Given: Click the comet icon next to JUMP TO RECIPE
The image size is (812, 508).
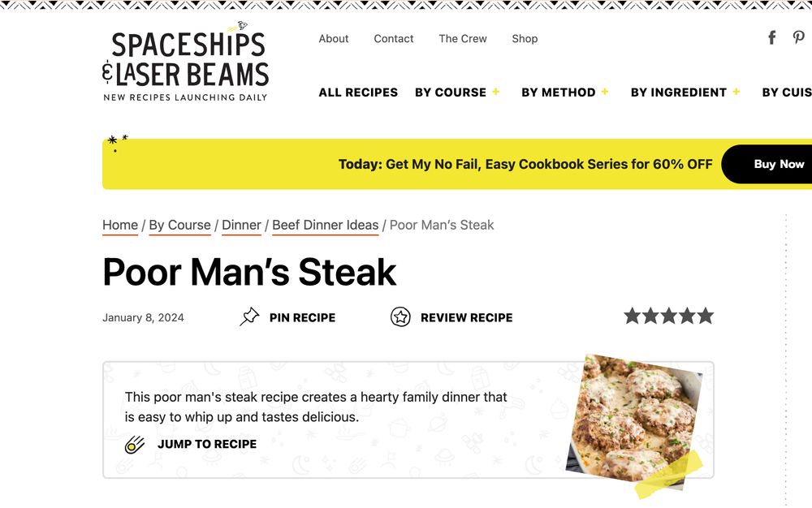Looking at the screenshot, I should 134,444.
